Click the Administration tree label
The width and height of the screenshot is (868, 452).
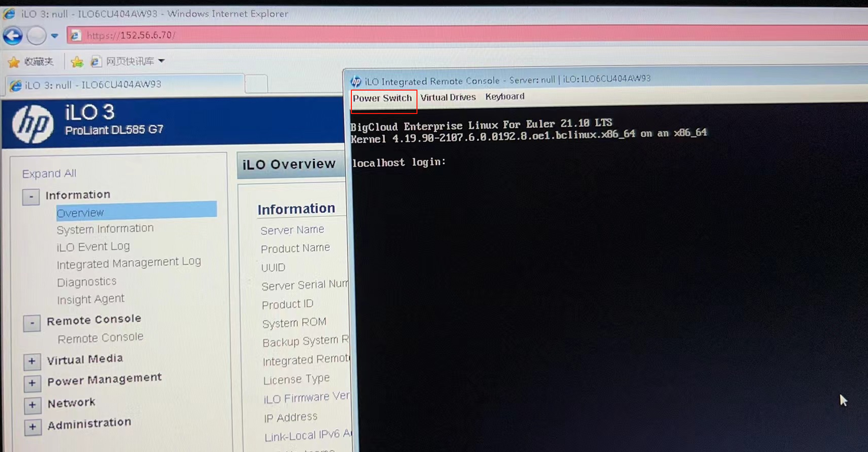tap(89, 423)
